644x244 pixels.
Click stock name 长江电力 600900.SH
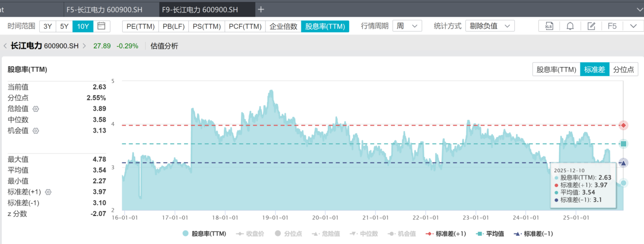(45, 46)
